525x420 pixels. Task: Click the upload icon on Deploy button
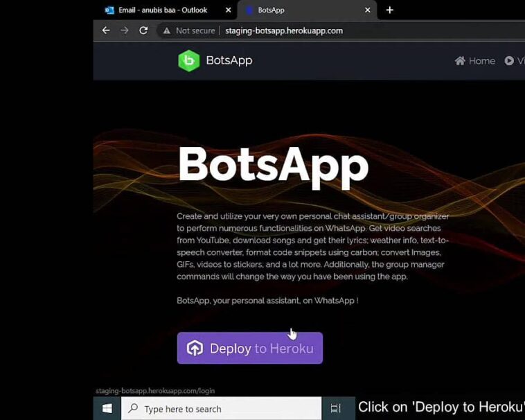pos(195,348)
